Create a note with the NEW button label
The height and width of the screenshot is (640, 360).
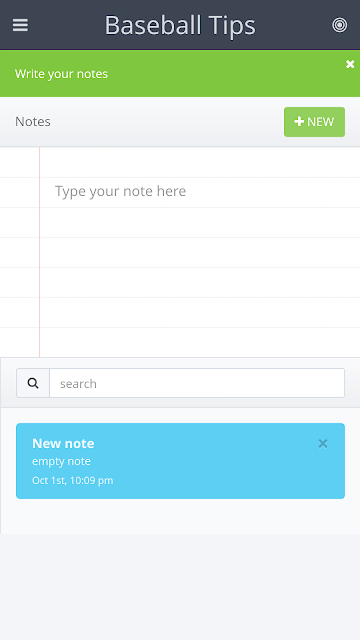(320, 122)
